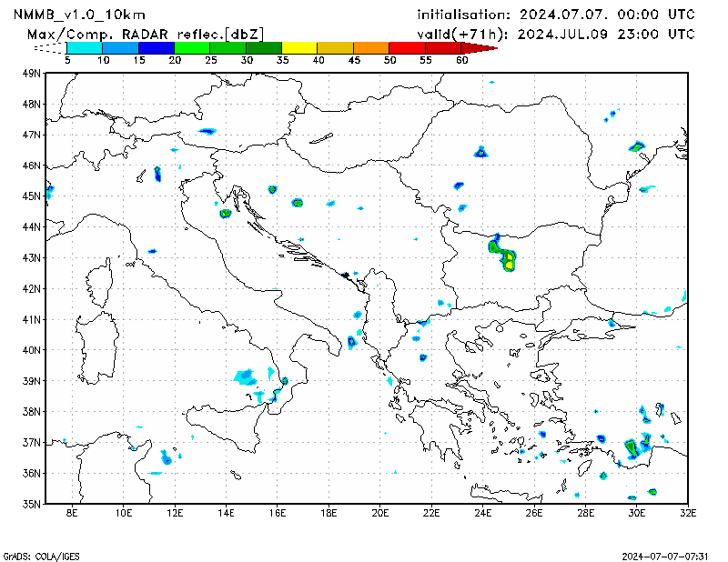Click the bright red 50–55 dBZ legend swatch

pyautogui.click(x=407, y=47)
